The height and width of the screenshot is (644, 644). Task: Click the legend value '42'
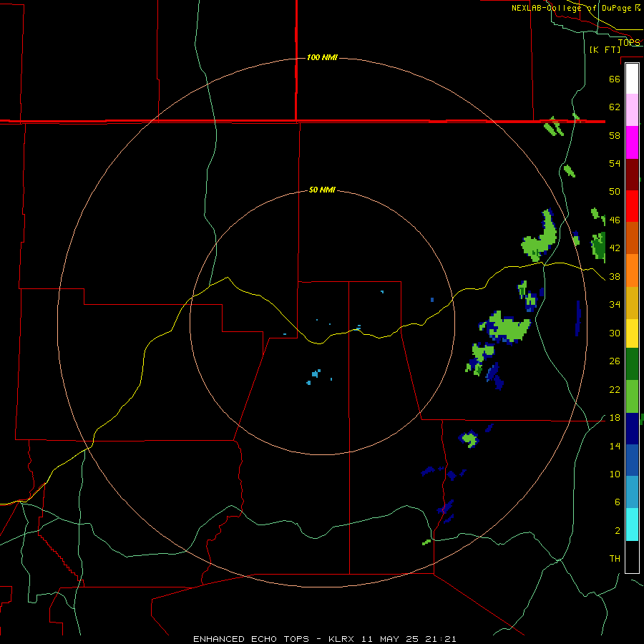615,248
